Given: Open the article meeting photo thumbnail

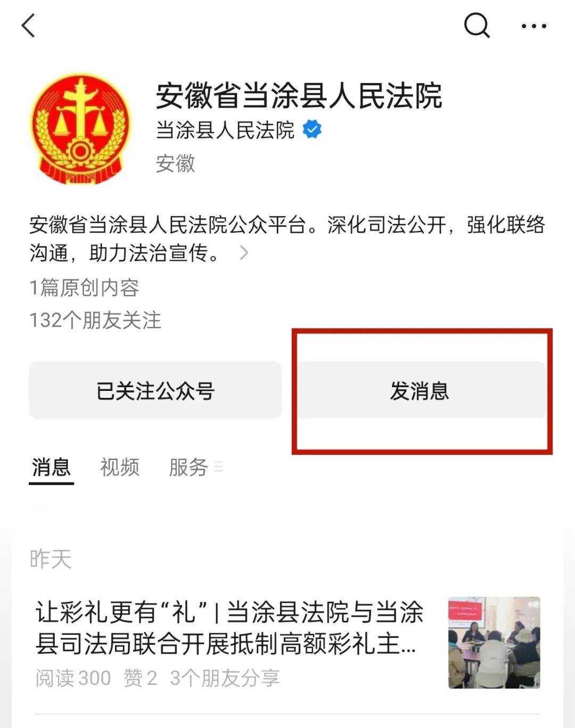Looking at the screenshot, I should click(x=494, y=642).
